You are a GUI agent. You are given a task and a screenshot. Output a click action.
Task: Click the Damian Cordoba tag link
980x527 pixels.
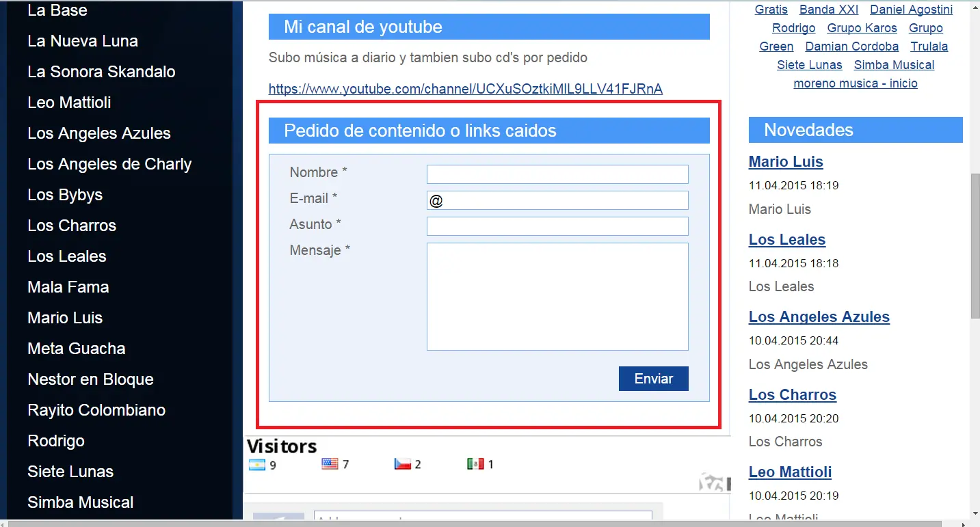click(852, 46)
